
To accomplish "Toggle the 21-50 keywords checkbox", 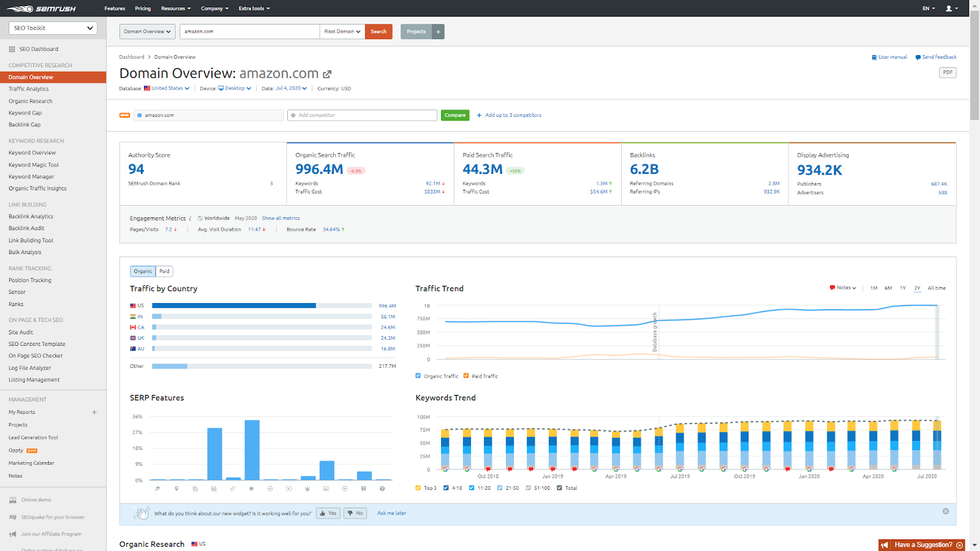I will pos(500,488).
